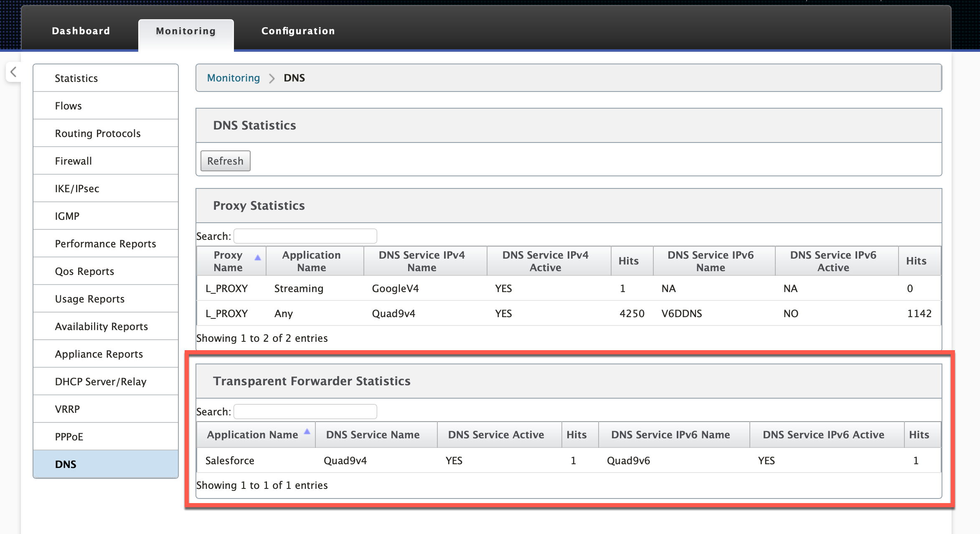Image resolution: width=980 pixels, height=534 pixels.
Task: Follow the Monitoring breadcrumb link
Action: tap(234, 78)
